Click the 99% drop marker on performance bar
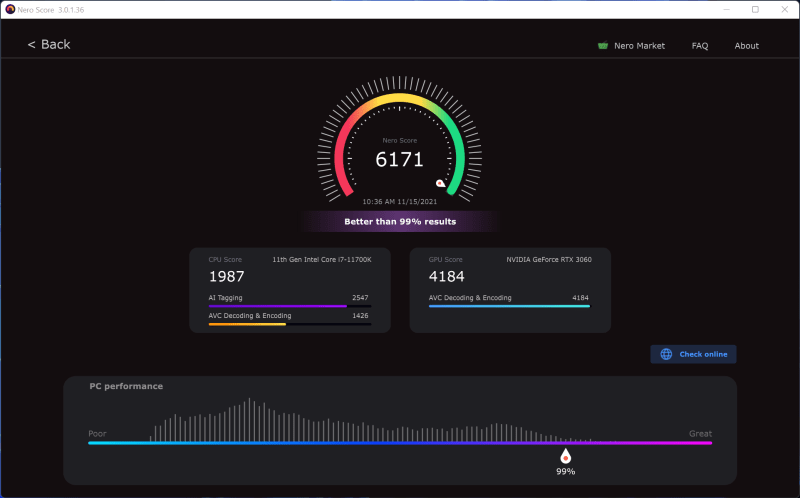Image resolution: width=800 pixels, height=498 pixels. (x=565, y=456)
